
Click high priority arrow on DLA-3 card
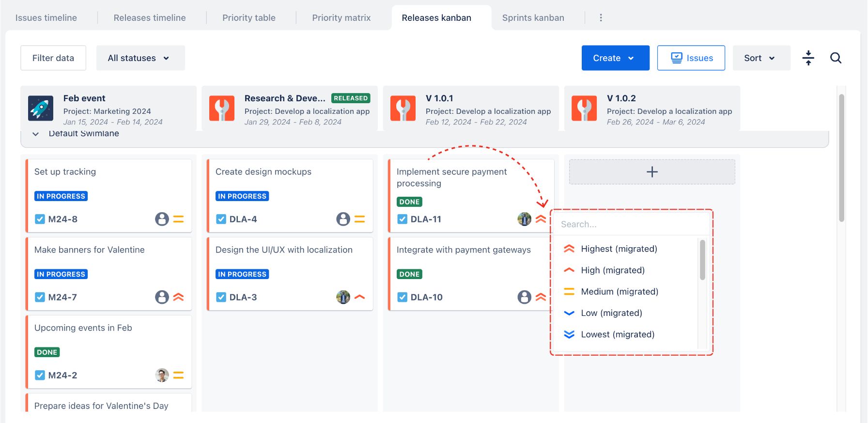click(359, 297)
